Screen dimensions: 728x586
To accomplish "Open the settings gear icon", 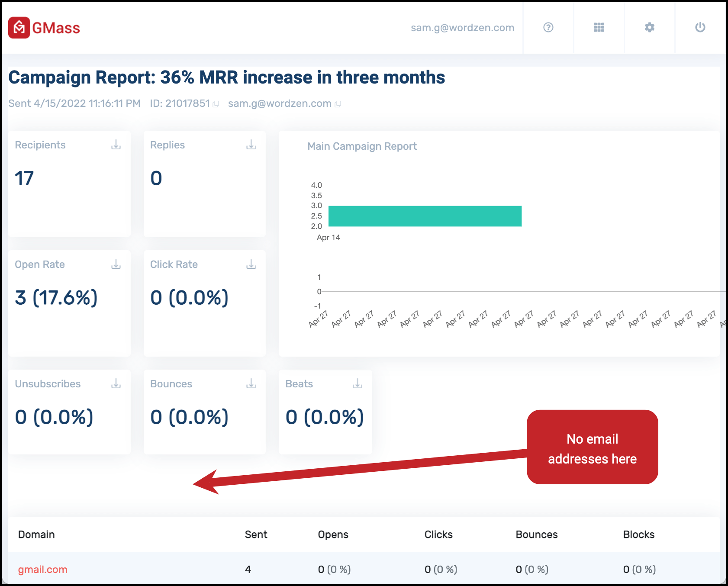I will (650, 27).
